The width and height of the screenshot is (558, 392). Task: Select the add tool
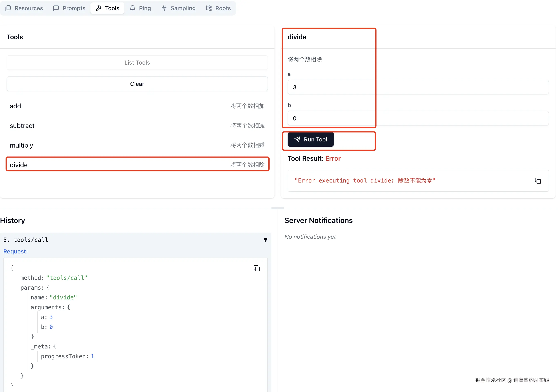(137, 106)
